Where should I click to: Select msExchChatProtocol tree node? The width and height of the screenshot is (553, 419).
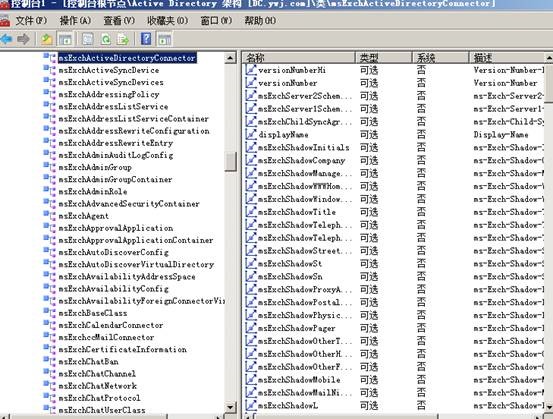(99, 398)
